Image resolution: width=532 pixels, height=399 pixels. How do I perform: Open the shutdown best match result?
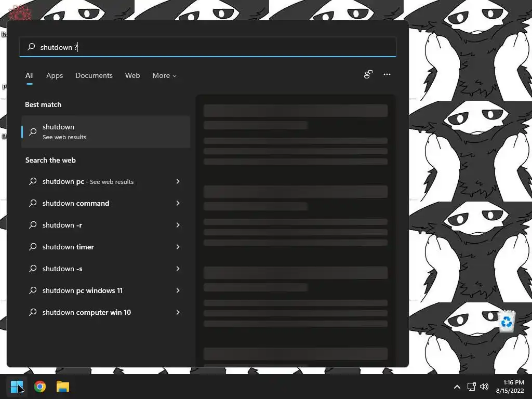(105, 131)
